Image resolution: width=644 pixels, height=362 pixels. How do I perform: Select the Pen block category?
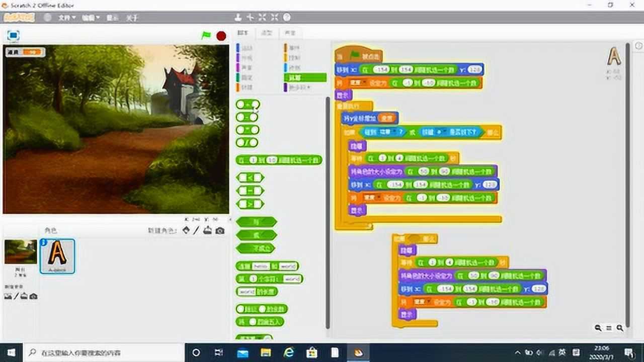click(x=257, y=77)
